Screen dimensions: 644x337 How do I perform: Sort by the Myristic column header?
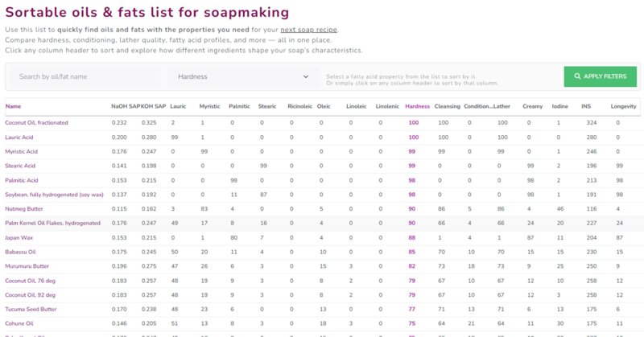pos(209,106)
